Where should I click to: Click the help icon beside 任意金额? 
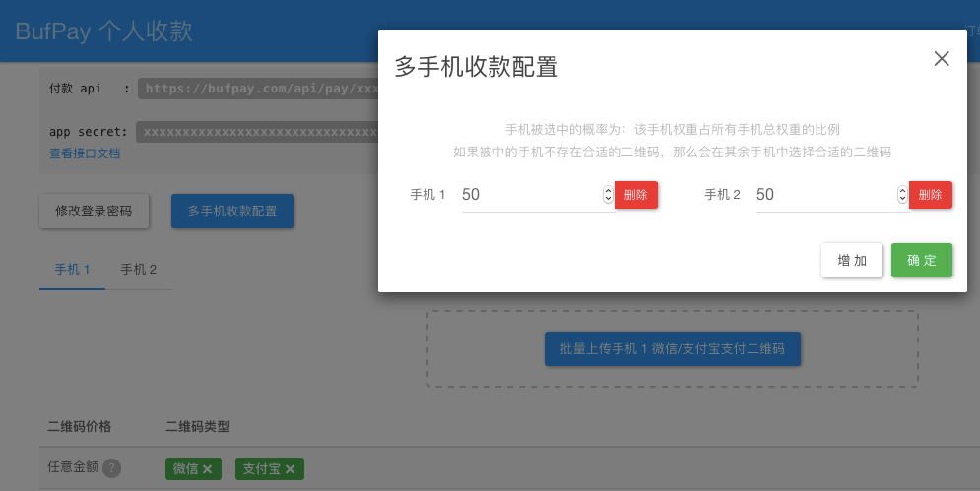[x=112, y=469]
